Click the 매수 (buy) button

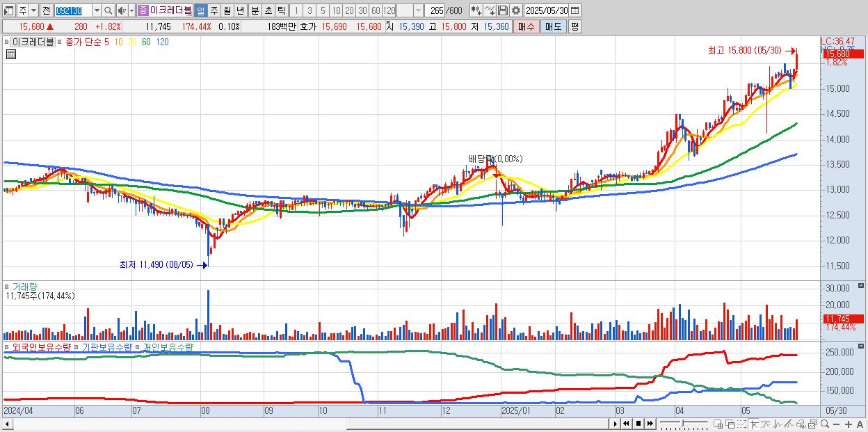coord(527,26)
